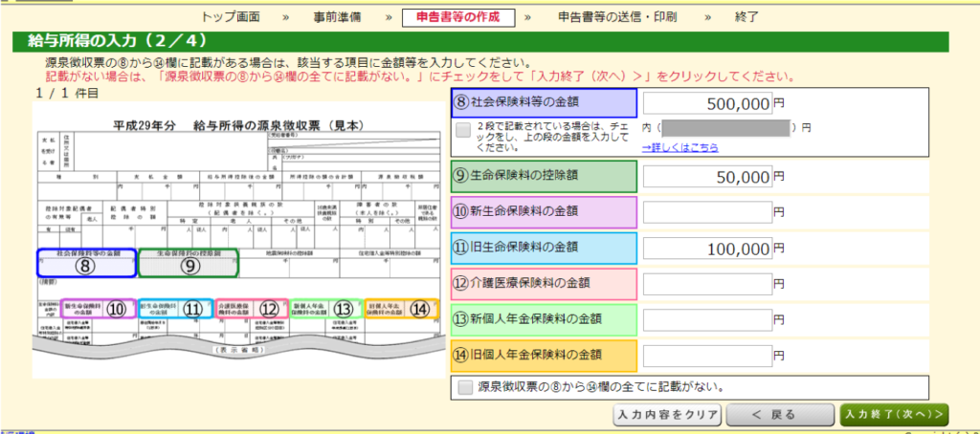Click the ⑬新個人年金保険料の金額 light green label

point(544,319)
